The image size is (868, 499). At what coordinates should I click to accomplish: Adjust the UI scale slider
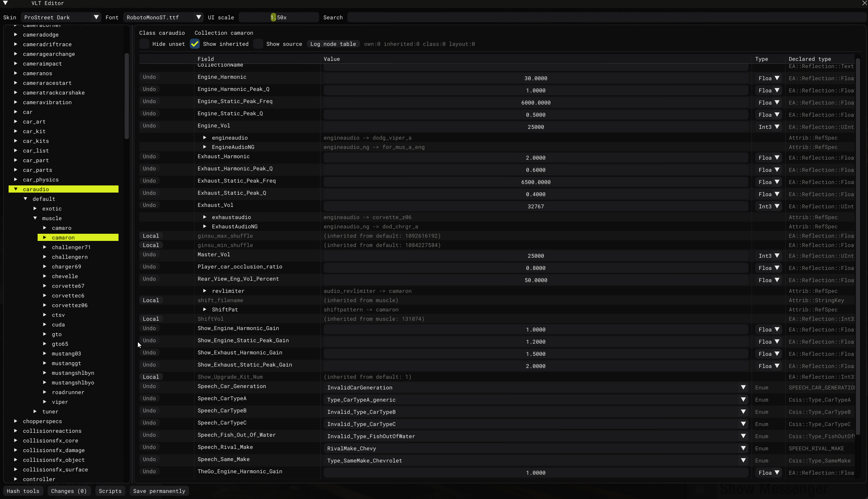point(279,17)
